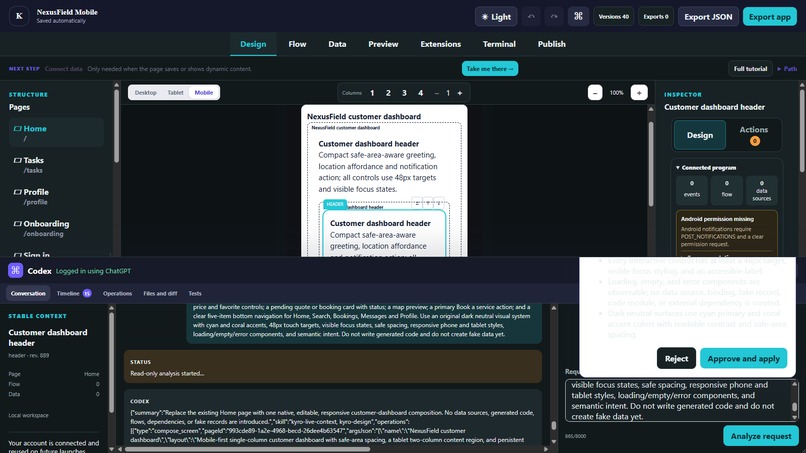Open the Operations tab
The height and width of the screenshot is (453, 806).
tap(117, 293)
